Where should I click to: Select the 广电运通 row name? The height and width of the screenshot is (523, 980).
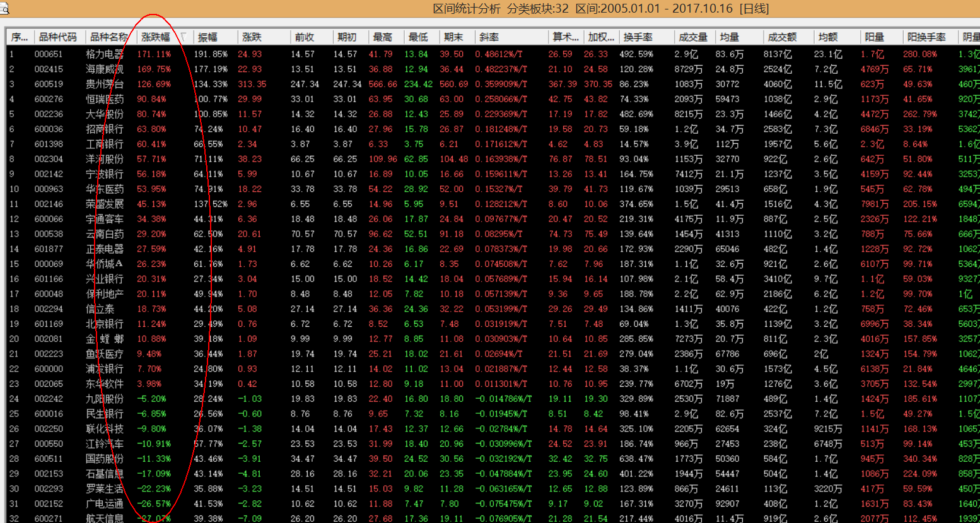(x=105, y=503)
